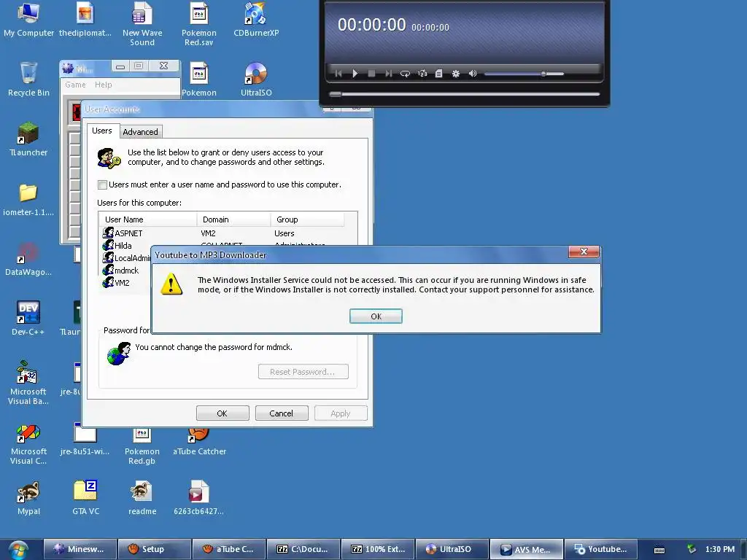Switch to 7-Zip C:\Docu... taskbar button
Viewport: 747px width, 560px height.
(x=303, y=549)
